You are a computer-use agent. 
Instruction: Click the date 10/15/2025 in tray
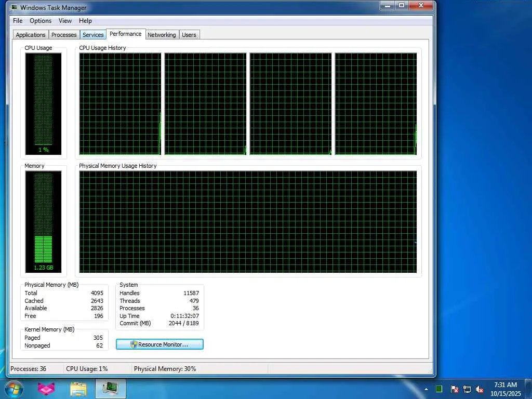point(505,394)
